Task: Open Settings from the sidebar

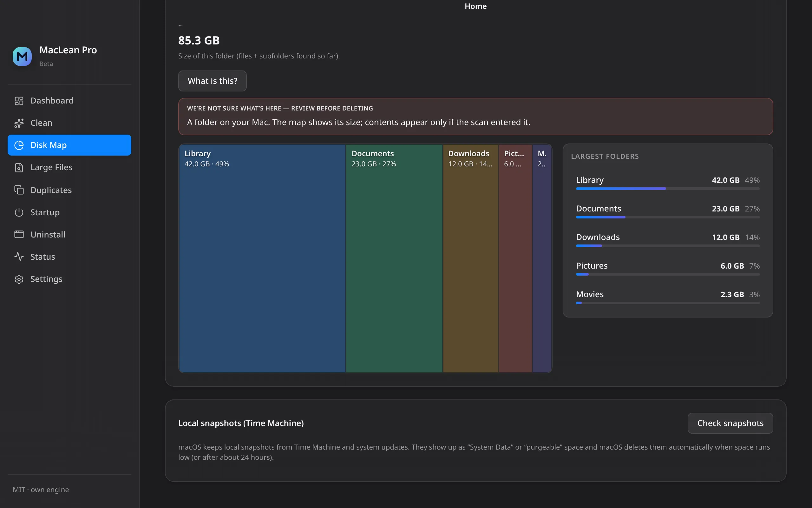Action: click(x=69, y=279)
